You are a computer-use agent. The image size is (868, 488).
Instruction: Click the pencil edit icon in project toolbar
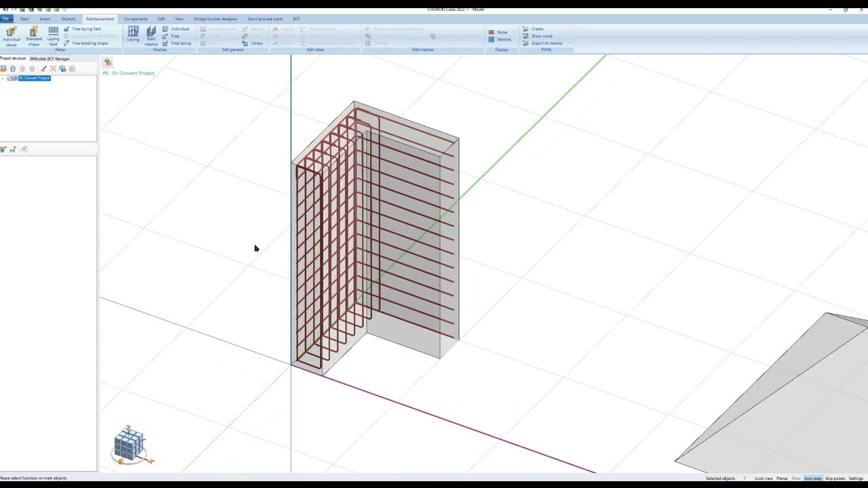43,68
